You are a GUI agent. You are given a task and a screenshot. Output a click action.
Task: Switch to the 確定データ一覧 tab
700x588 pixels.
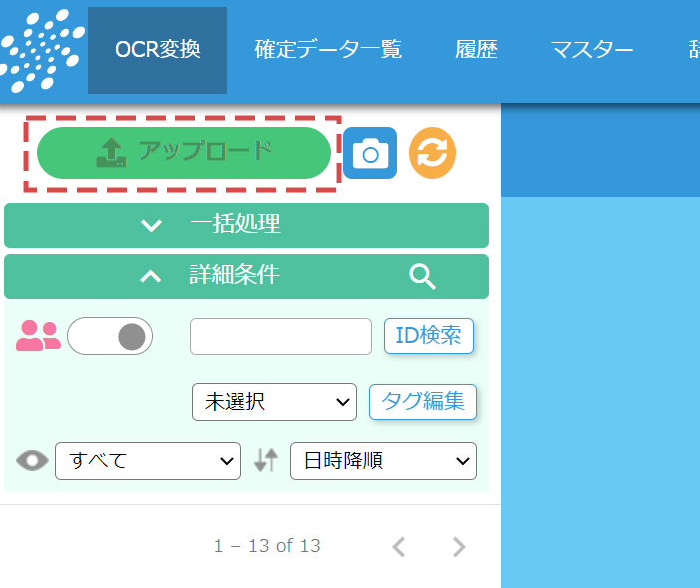(328, 50)
